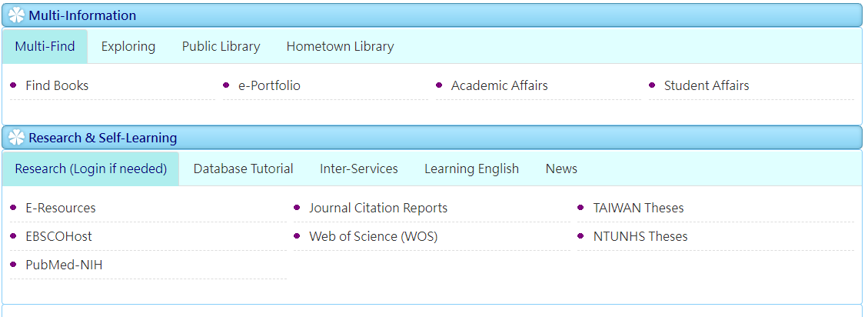Open the TAIWAN Theses link
Image resolution: width=868 pixels, height=317 pixels.
click(638, 209)
